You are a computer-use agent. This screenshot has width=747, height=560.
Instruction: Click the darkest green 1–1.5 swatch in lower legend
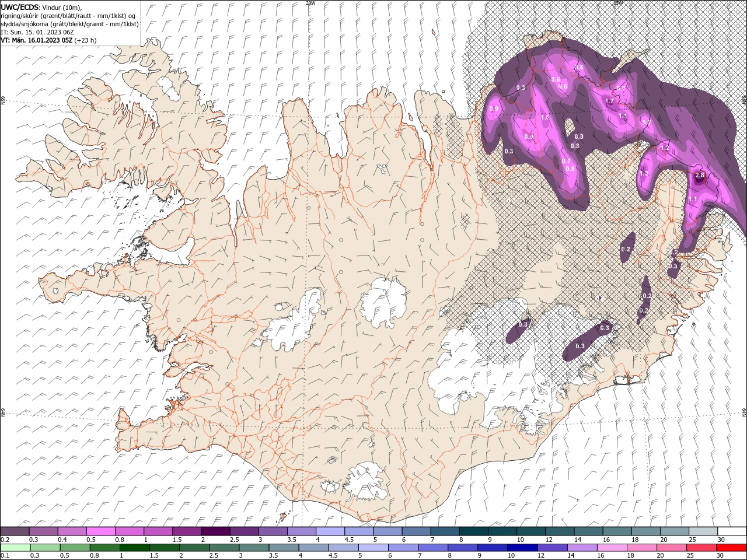pos(135,548)
